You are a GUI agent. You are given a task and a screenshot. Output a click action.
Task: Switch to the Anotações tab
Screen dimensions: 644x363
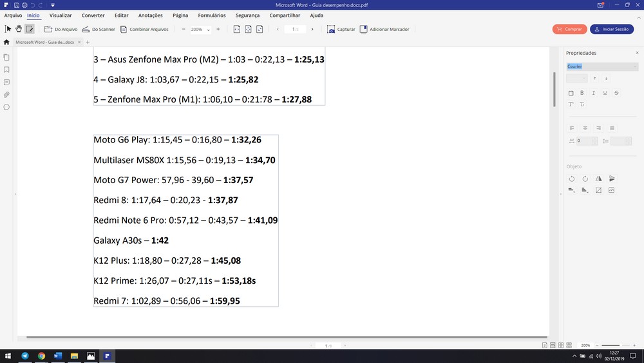click(x=150, y=15)
